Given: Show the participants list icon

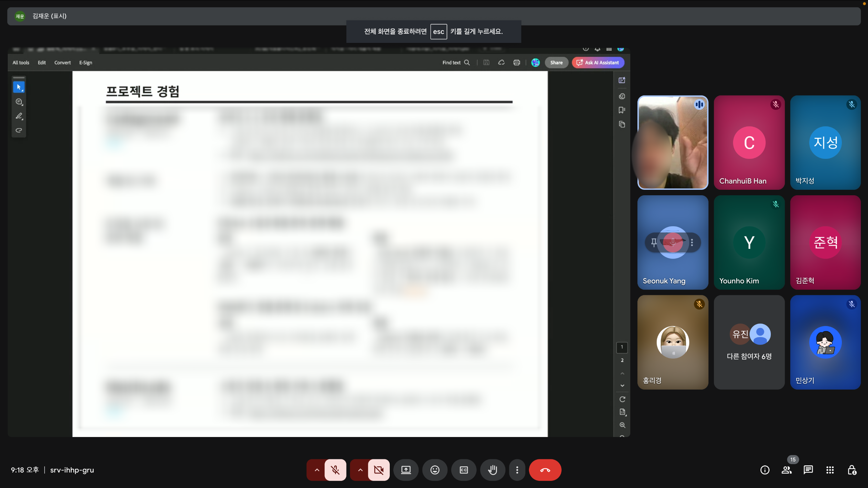Looking at the screenshot, I should pyautogui.click(x=786, y=470).
